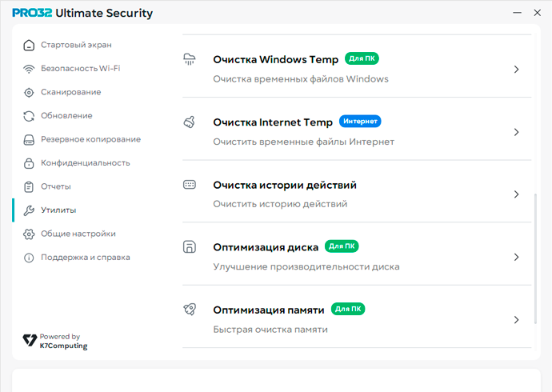Click the Scanning target icon in sidebar
The image size is (552, 392).
point(29,92)
